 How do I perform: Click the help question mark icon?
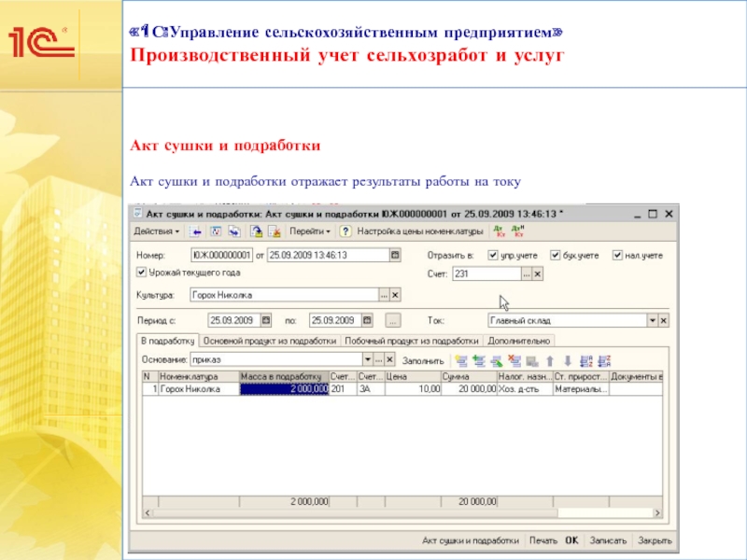(345, 231)
